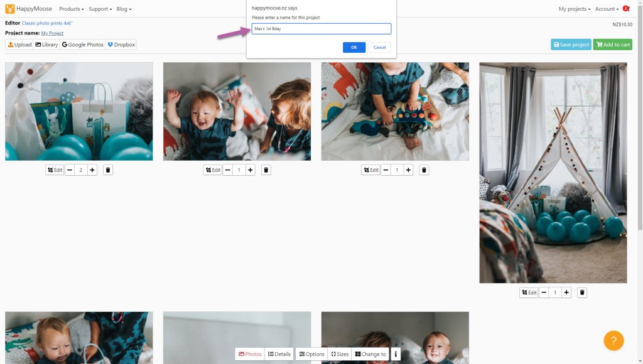Increase quantity of the teepee tent photo
Viewport: 643px width, 364px height.
point(566,292)
